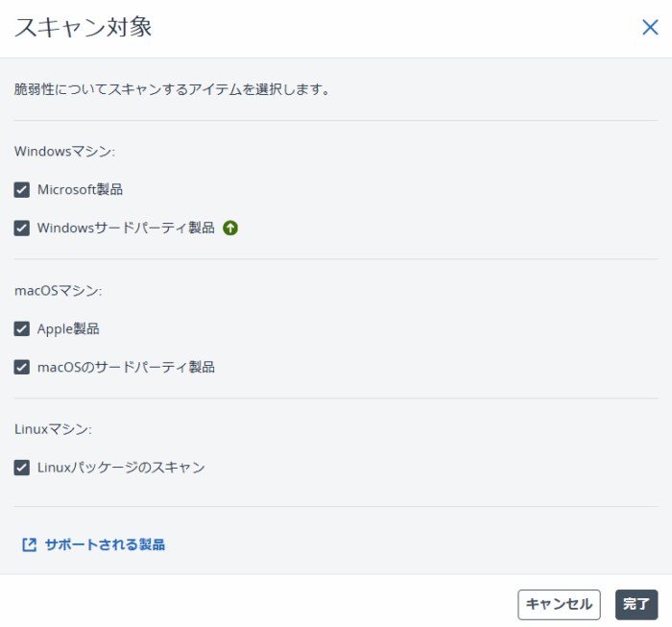The width and height of the screenshot is (672, 627).
Task: Click the macOSマシン: section heading
Action: pos(59,290)
